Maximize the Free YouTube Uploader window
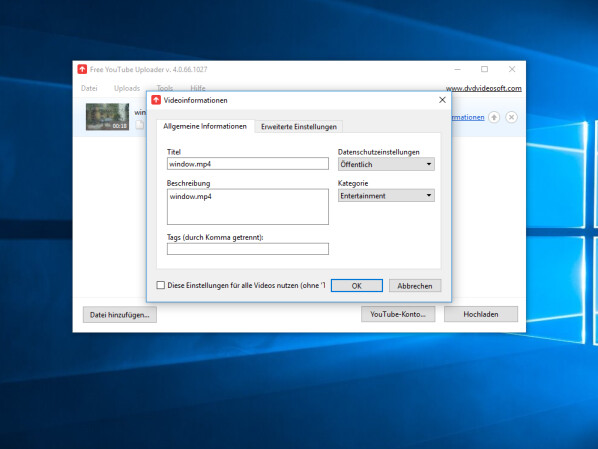Screen dimensions: 598x449 click(x=484, y=69)
